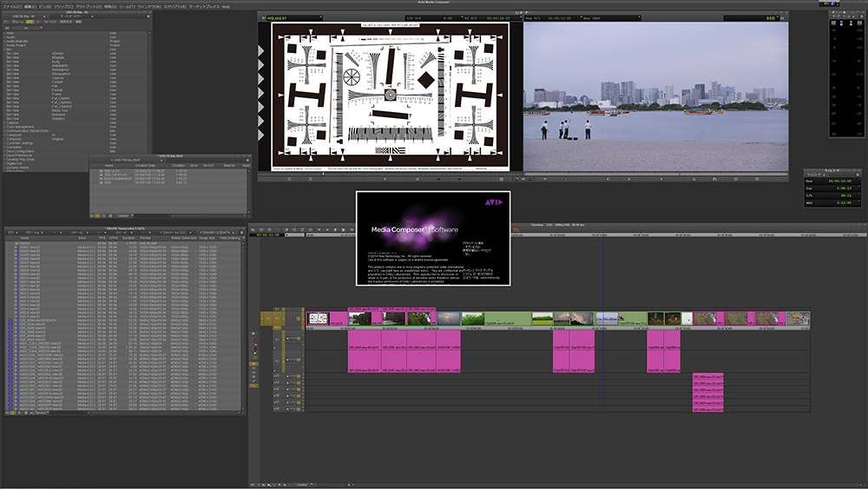Switch to the 設定 tab in Project window
The image size is (868, 489).
[30, 22]
